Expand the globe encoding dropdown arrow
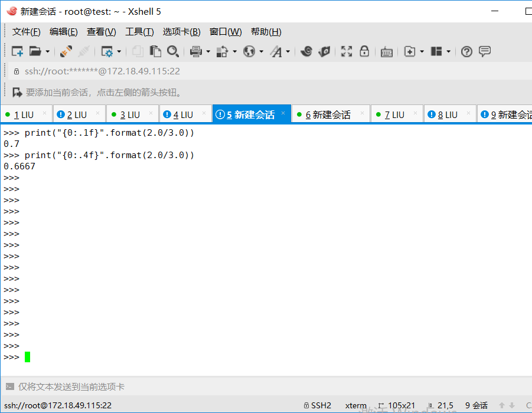532x413 pixels. pos(261,52)
